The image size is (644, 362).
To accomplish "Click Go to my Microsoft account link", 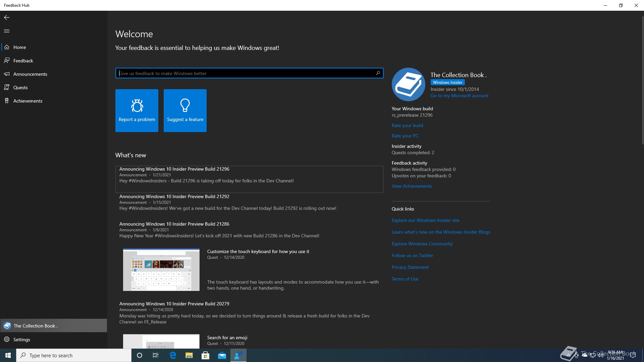I will pyautogui.click(x=459, y=96).
